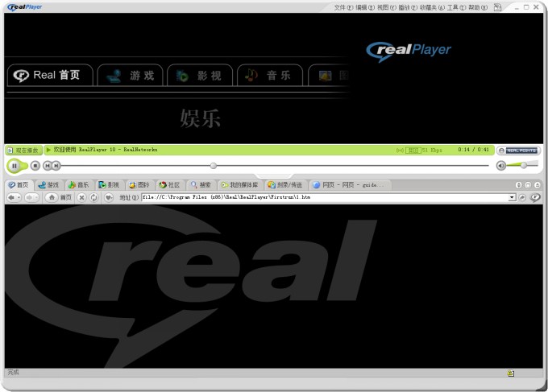Click the Real logo icon at the toolbar's right end
The image size is (548, 392).
(535, 197)
